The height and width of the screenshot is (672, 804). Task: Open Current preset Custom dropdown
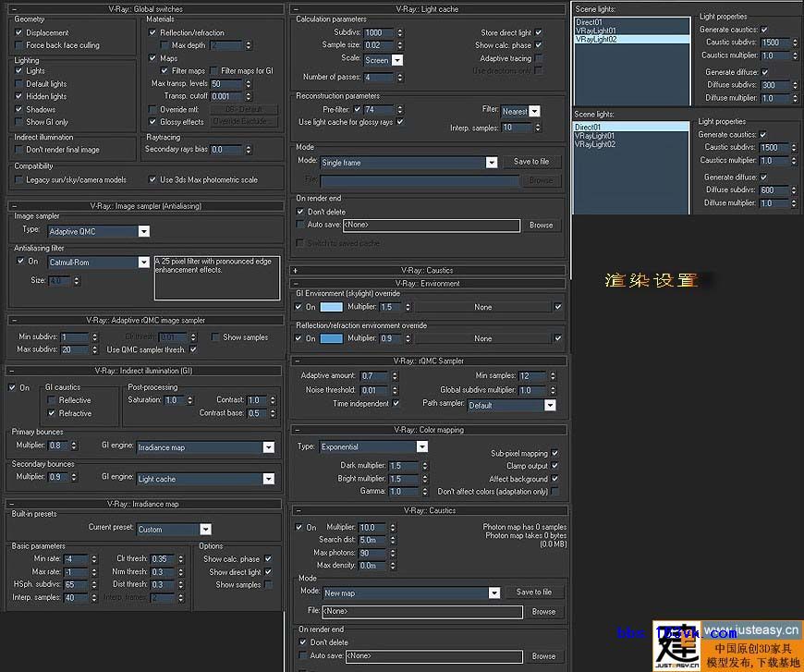point(174,530)
